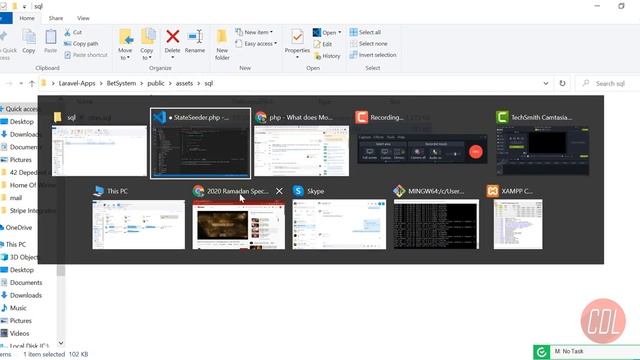Select Videos under This PC
Screen dimensions: 640x360
point(19,333)
